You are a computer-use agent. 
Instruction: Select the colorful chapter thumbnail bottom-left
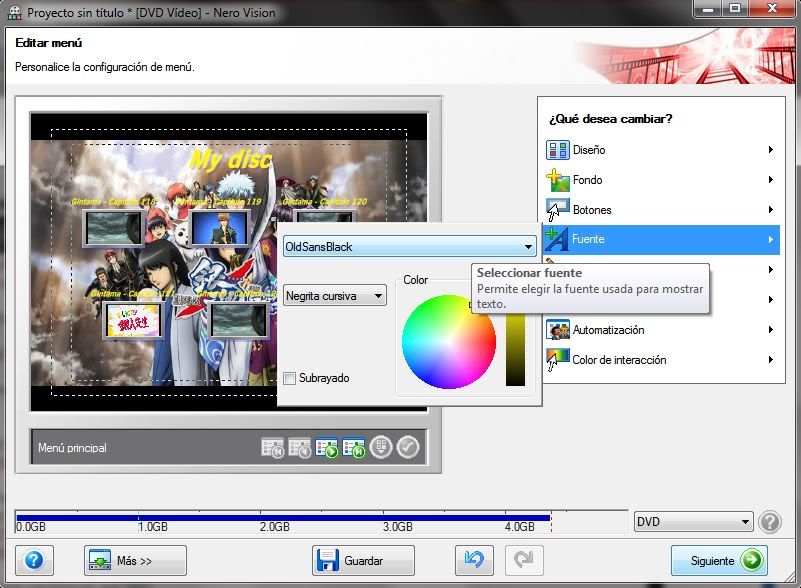(133, 320)
